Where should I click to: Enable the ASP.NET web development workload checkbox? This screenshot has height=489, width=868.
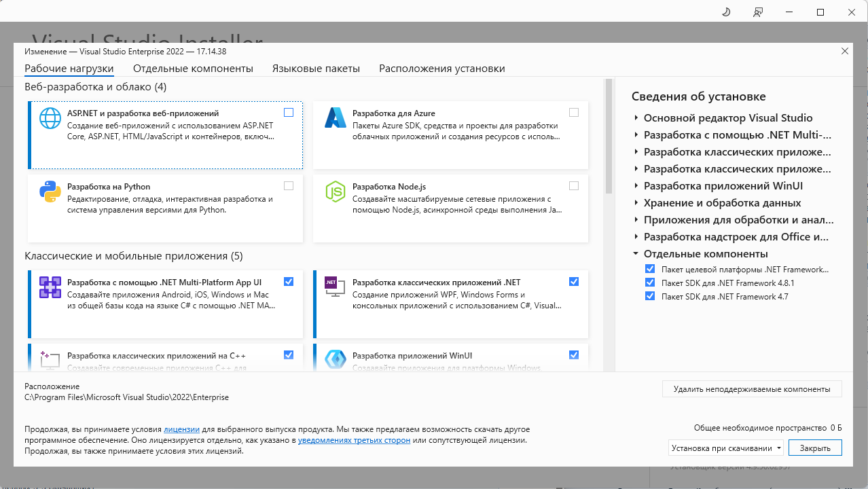click(x=289, y=113)
